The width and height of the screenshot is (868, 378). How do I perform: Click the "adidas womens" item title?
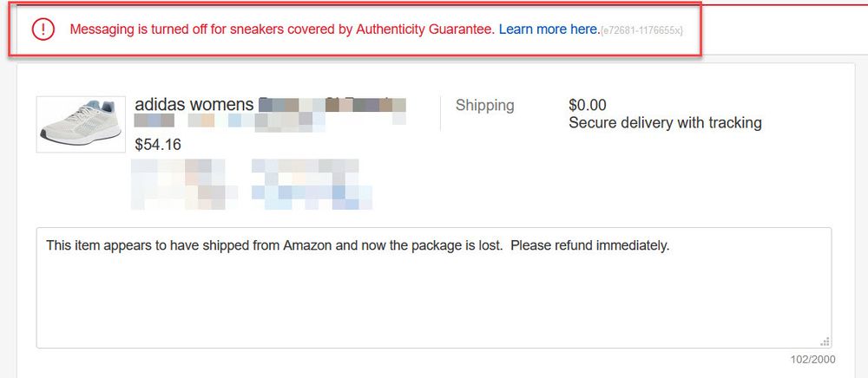point(194,105)
